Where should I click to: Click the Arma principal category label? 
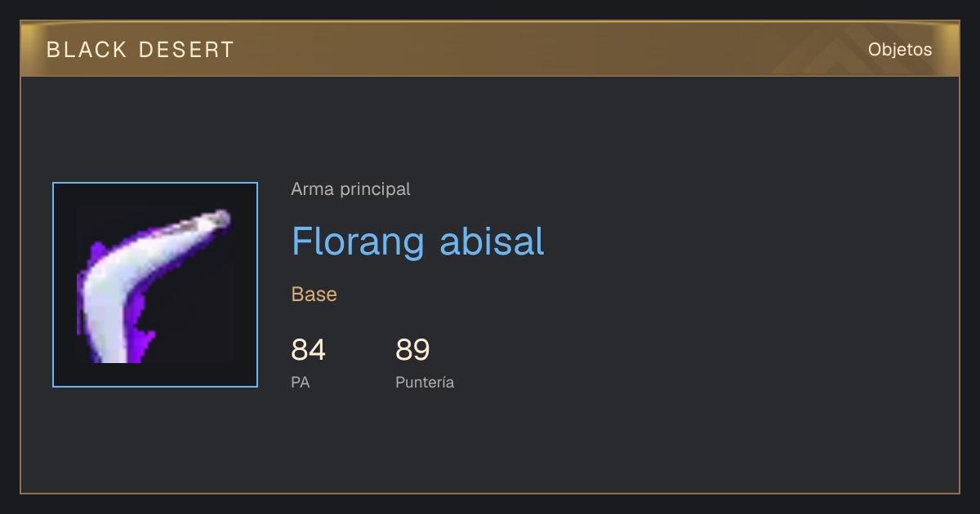coord(350,189)
